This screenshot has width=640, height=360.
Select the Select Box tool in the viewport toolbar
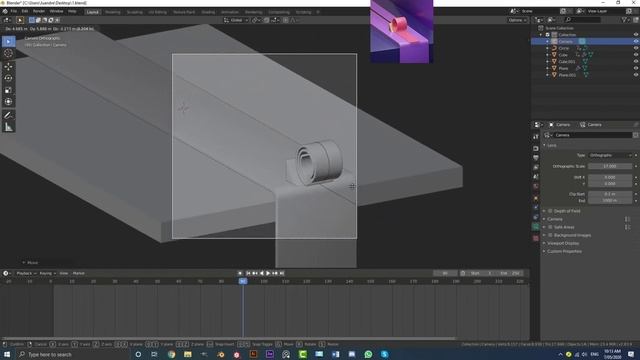(x=8, y=42)
